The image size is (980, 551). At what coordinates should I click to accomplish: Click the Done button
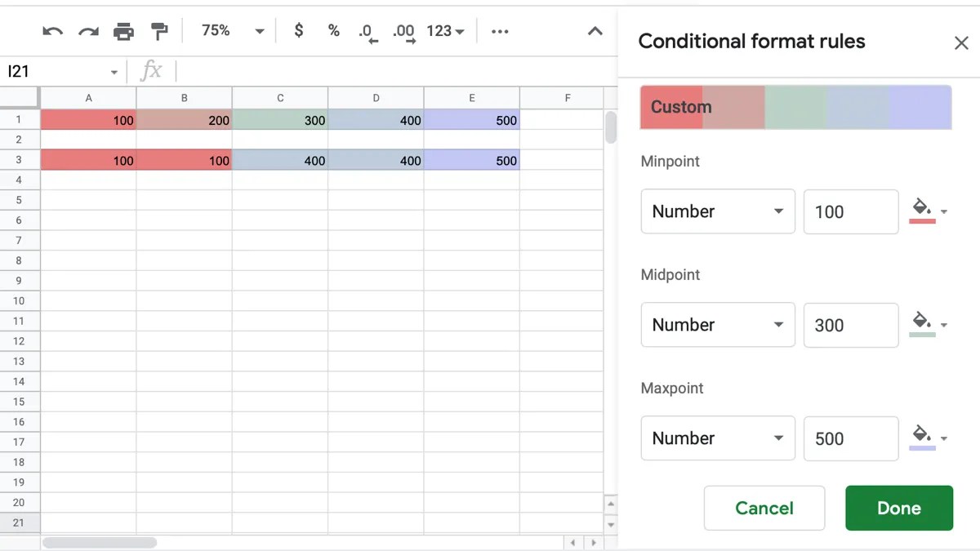point(898,508)
